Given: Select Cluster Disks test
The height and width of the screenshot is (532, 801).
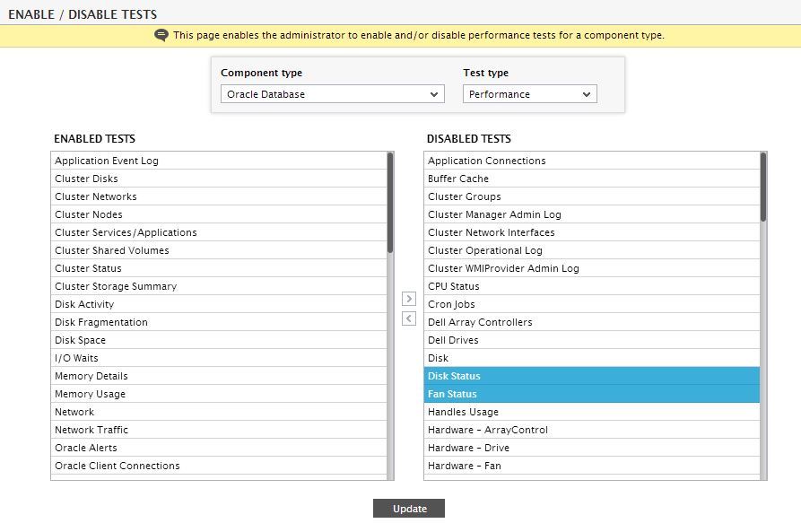Looking at the screenshot, I should tap(219, 179).
